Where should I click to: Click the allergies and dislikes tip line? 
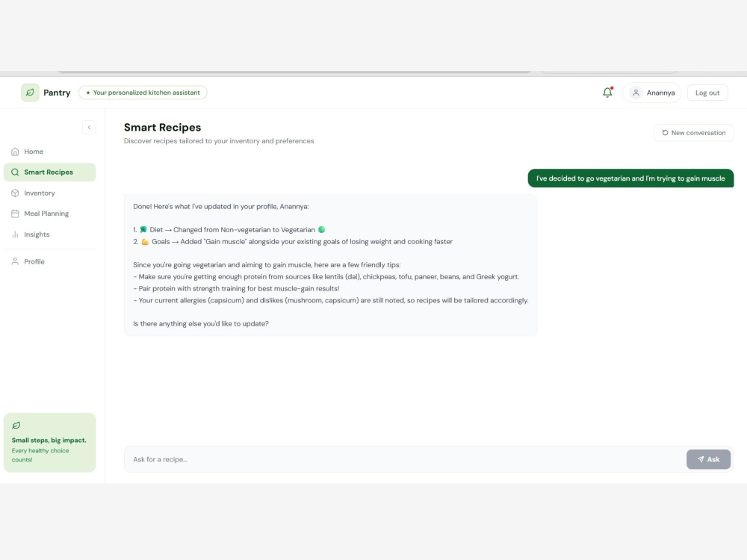pos(331,300)
